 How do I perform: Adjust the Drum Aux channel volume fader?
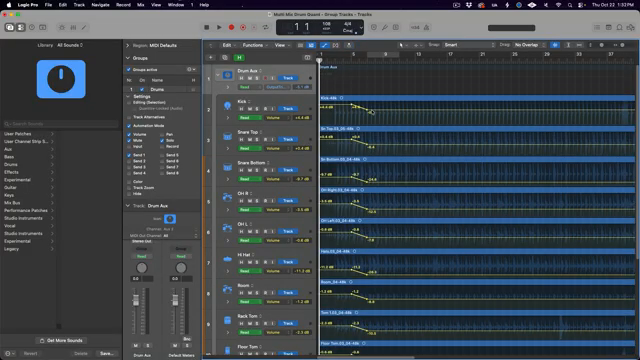[x=136, y=300]
